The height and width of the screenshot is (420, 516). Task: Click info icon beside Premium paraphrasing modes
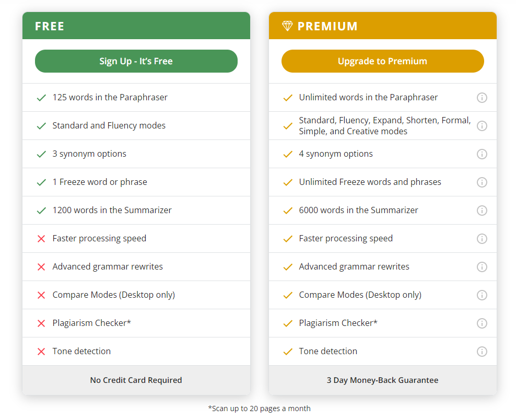coord(482,126)
